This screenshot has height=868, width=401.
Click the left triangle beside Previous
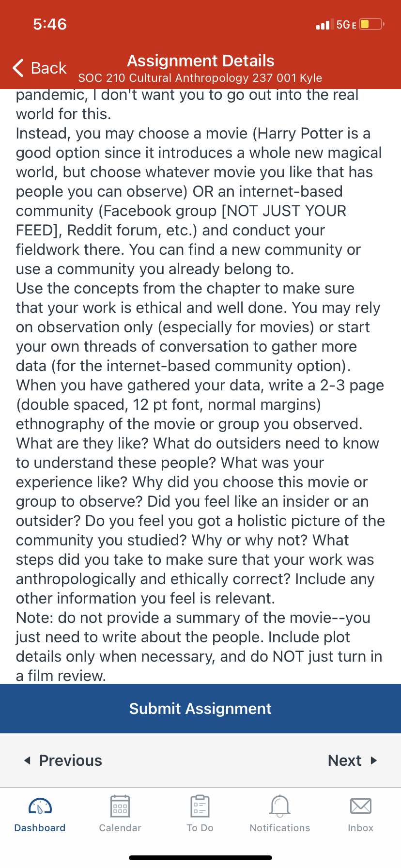click(28, 760)
